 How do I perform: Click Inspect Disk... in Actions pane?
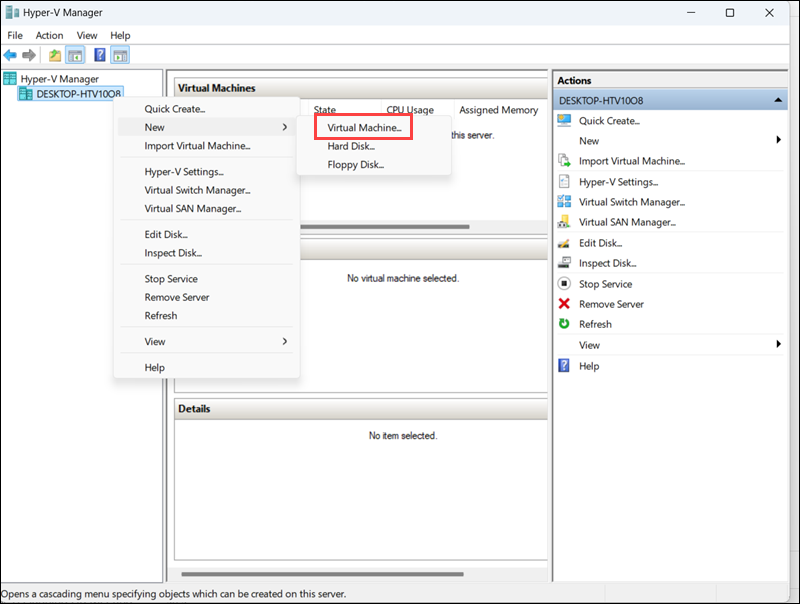point(608,263)
